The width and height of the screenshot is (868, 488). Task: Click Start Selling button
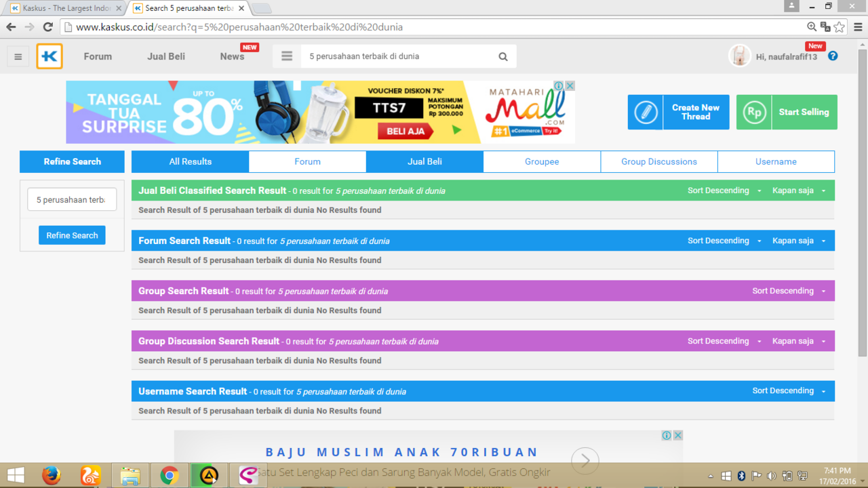[787, 112]
